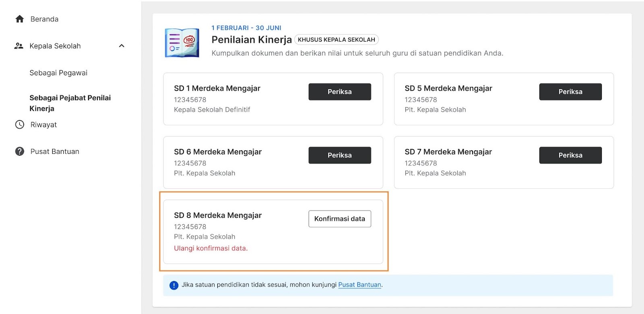Screen dimensions: 644x314
Task: Click the Penilaian Kinerja book illustration
Action: click(x=182, y=43)
